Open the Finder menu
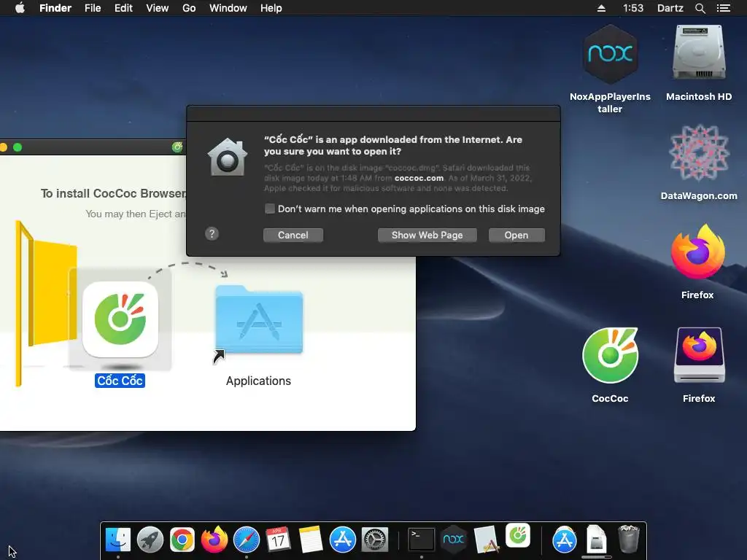The width and height of the screenshot is (747, 560). (55, 8)
